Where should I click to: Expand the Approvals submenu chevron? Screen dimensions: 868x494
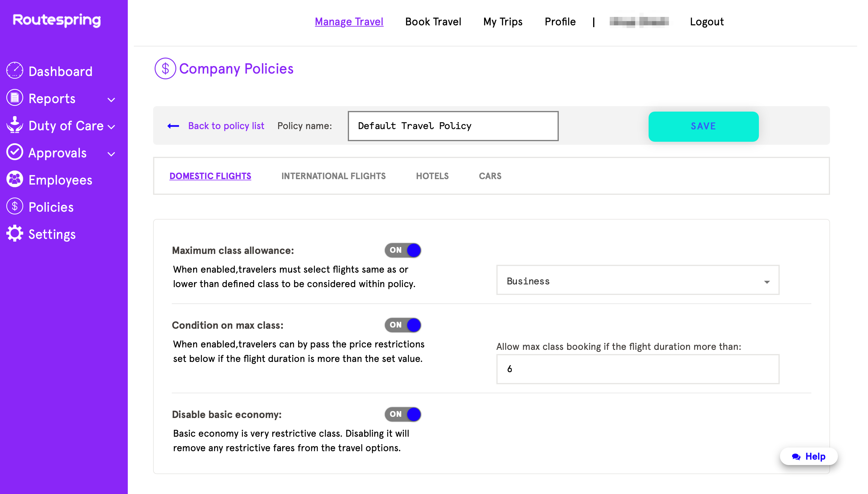pyautogui.click(x=111, y=154)
